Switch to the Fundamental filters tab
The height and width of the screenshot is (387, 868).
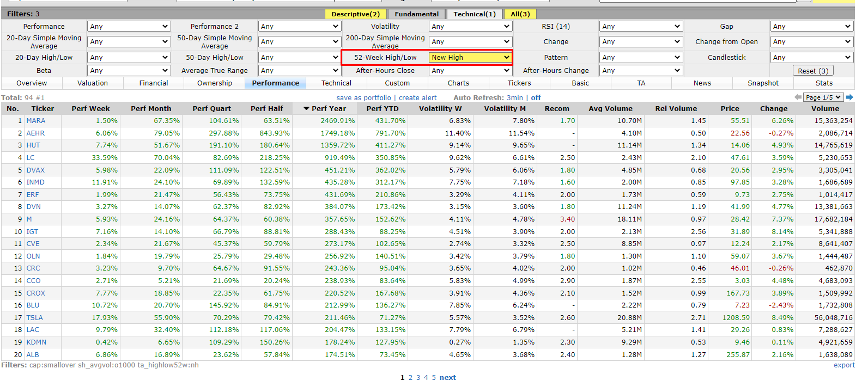pyautogui.click(x=416, y=14)
